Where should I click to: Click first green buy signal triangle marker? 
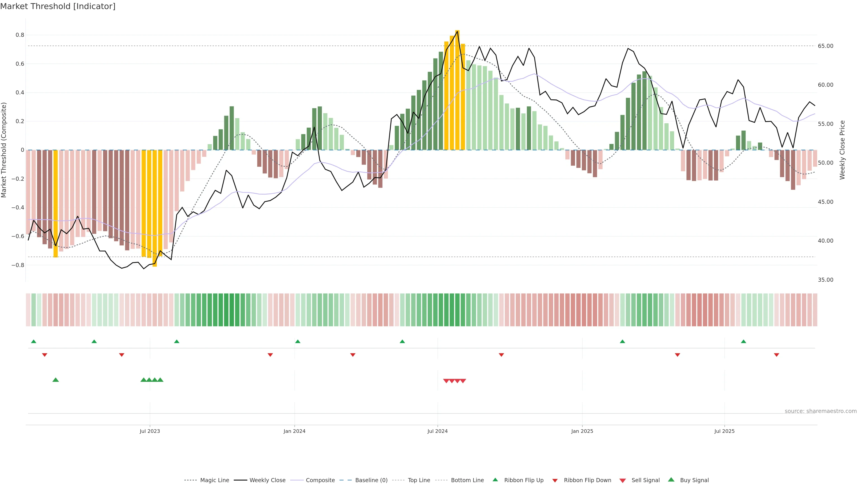56,380
